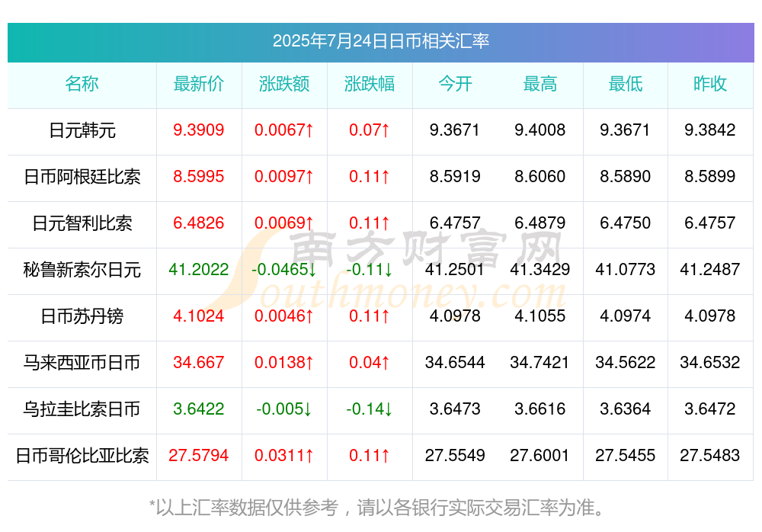Click the high value 9.4008
The height and width of the screenshot is (532, 762).
[540, 130]
